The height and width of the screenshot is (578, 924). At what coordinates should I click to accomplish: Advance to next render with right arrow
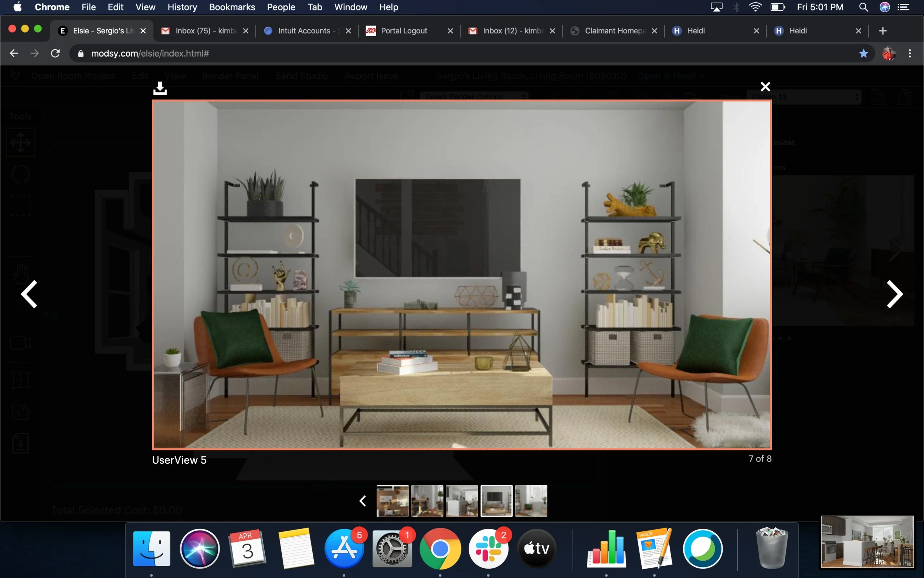click(x=894, y=294)
